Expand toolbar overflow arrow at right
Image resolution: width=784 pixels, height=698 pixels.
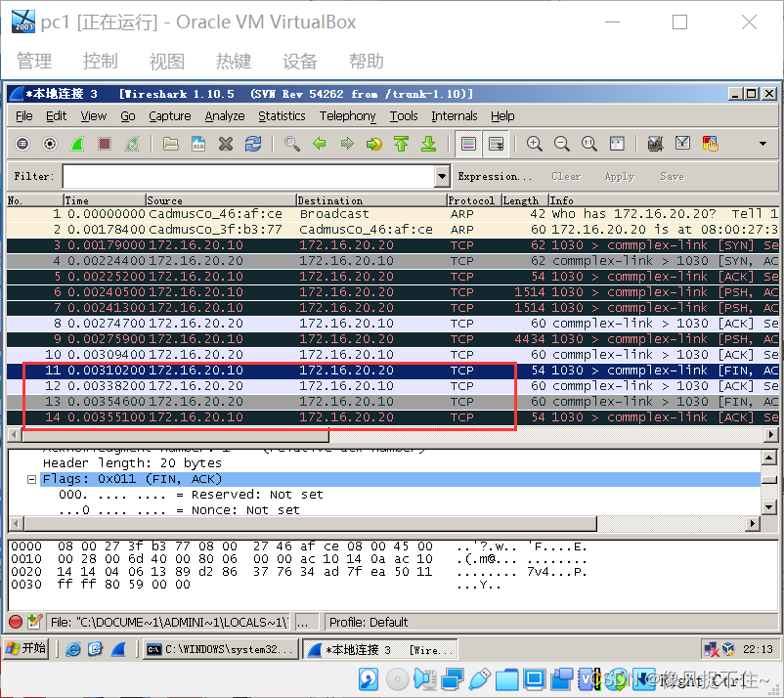click(762, 144)
